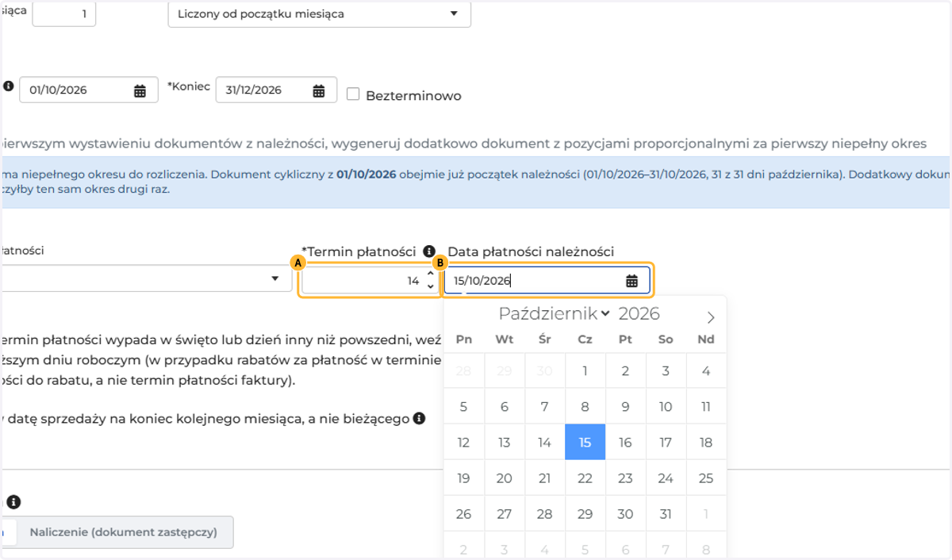The height and width of the screenshot is (560, 952).
Task: Select October 7 in calendar
Action: [x=544, y=406]
